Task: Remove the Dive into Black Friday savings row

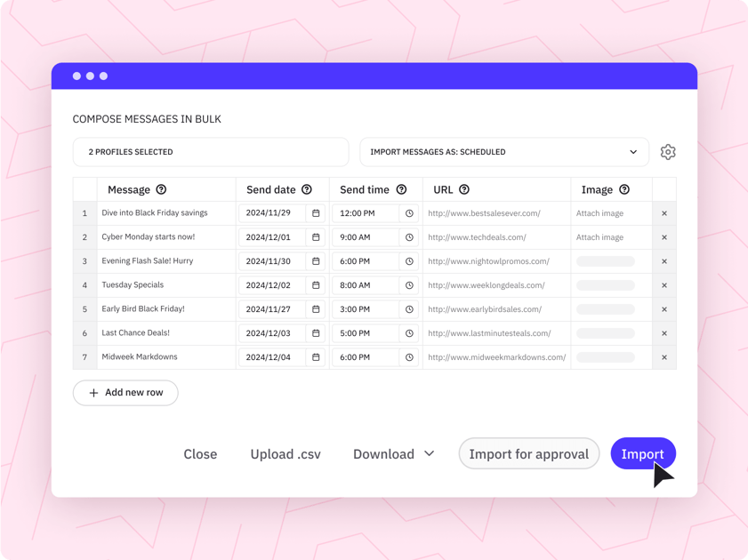Action: [x=664, y=213]
